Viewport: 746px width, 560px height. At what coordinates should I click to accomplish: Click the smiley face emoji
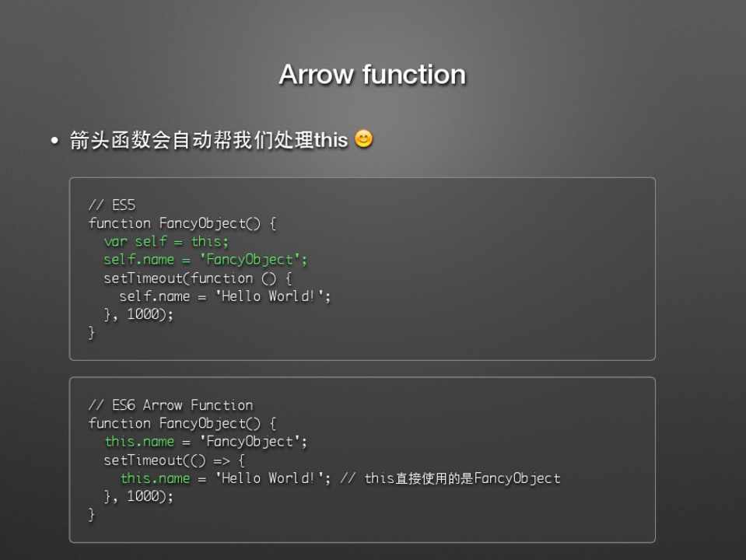coord(363,139)
